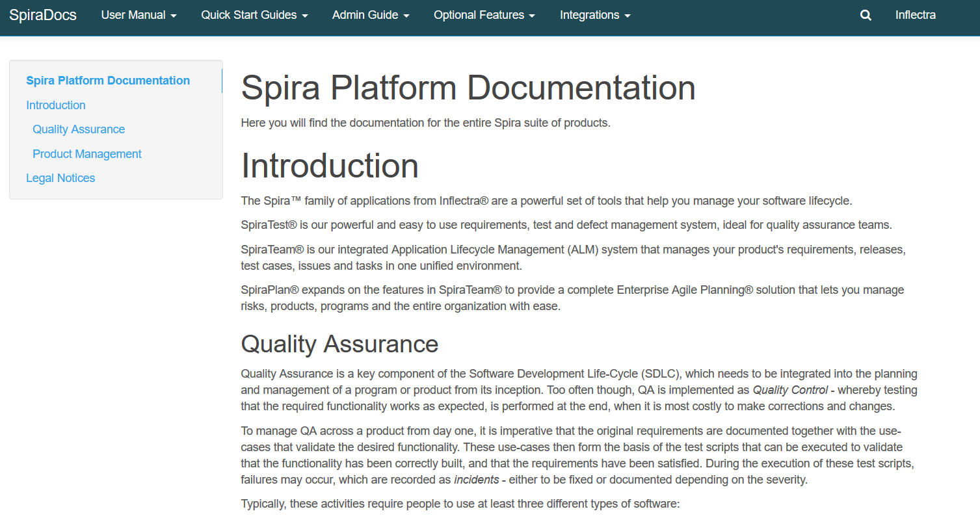Expand the Quick Start Guides menu

pyautogui.click(x=254, y=15)
